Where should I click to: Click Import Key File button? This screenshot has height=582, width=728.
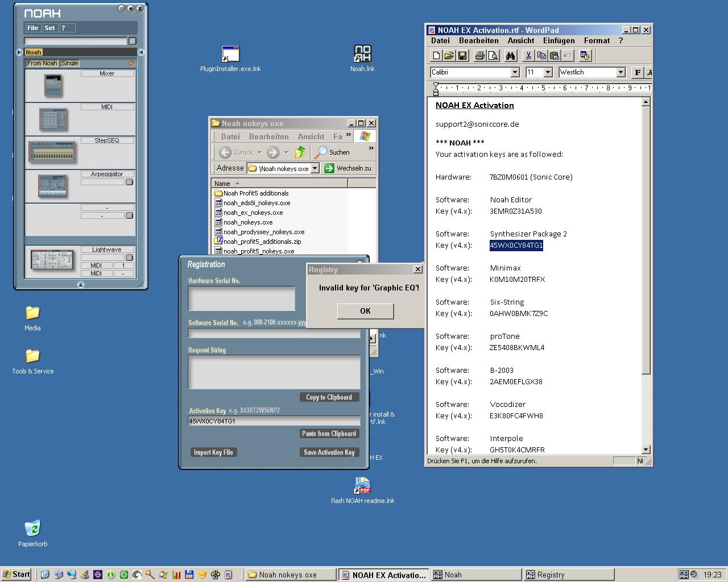213,452
